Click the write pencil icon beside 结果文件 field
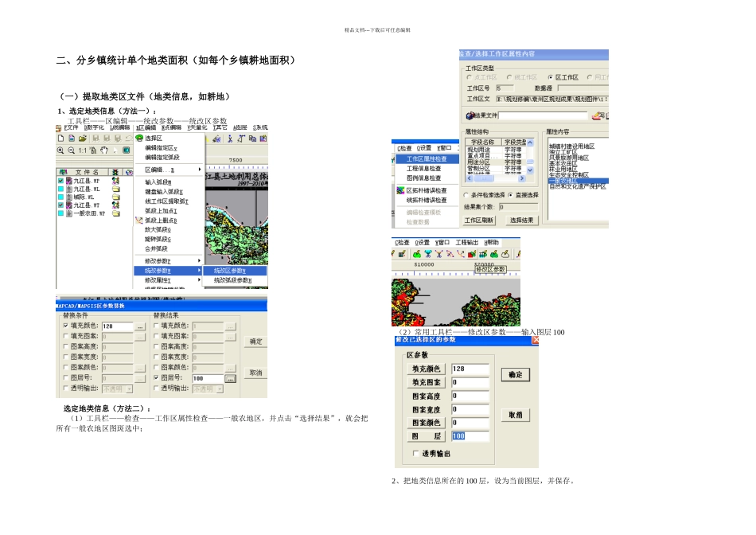The height and width of the screenshot is (535, 756). (598, 115)
